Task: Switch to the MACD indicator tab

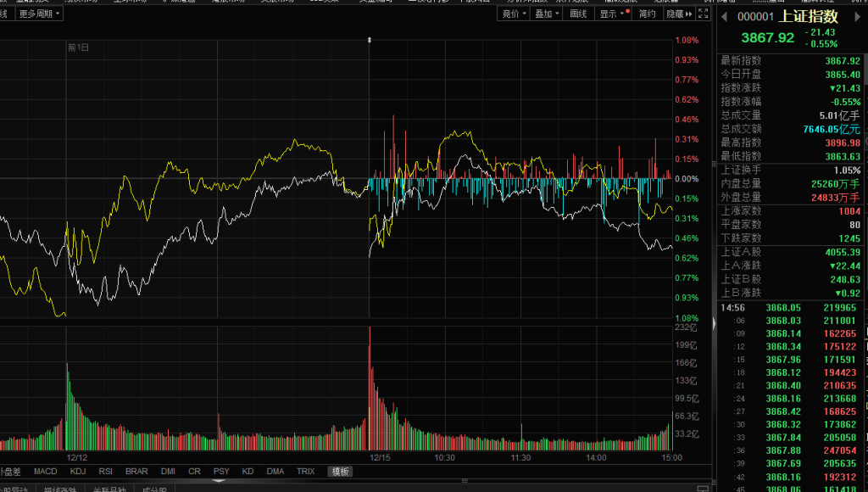Action: [46, 472]
